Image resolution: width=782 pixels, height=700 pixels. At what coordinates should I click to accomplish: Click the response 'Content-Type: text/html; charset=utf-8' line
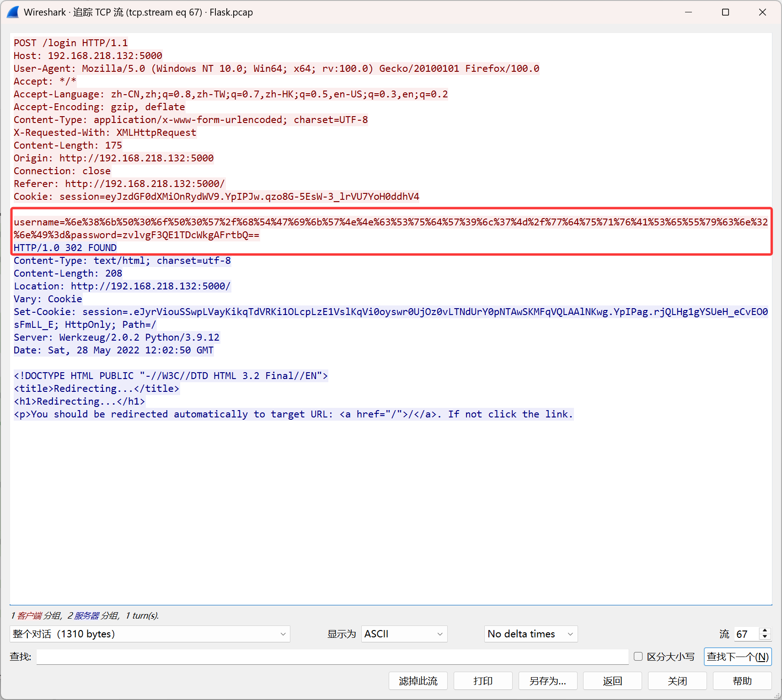(122, 261)
